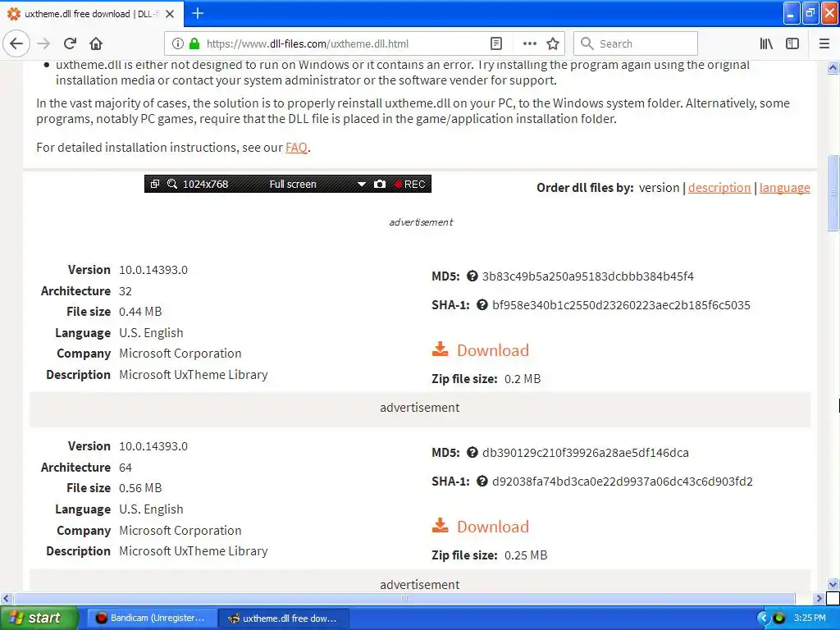Viewport: 840px width, 630px height.
Task: Click the SHA-1 hash starting d92038fa74bd
Action: 622,482
